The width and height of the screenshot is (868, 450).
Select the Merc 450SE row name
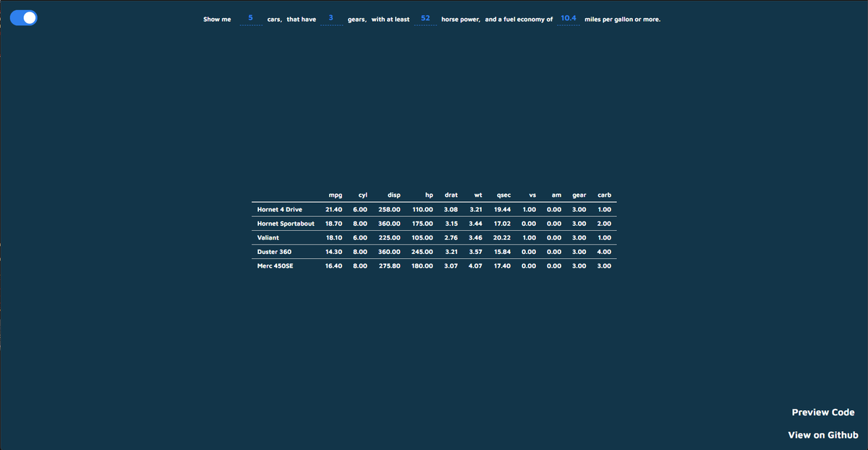pos(276,266)
